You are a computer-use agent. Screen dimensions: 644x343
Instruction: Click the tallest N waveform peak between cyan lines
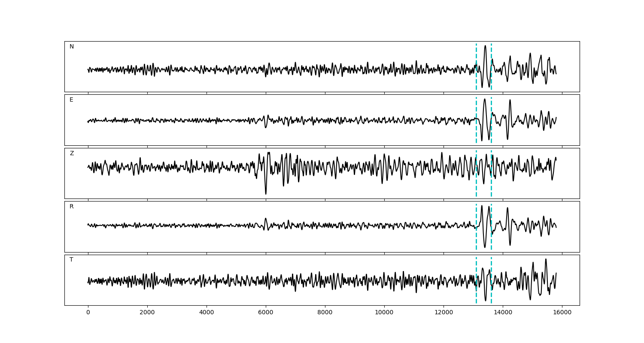[485, 46]
